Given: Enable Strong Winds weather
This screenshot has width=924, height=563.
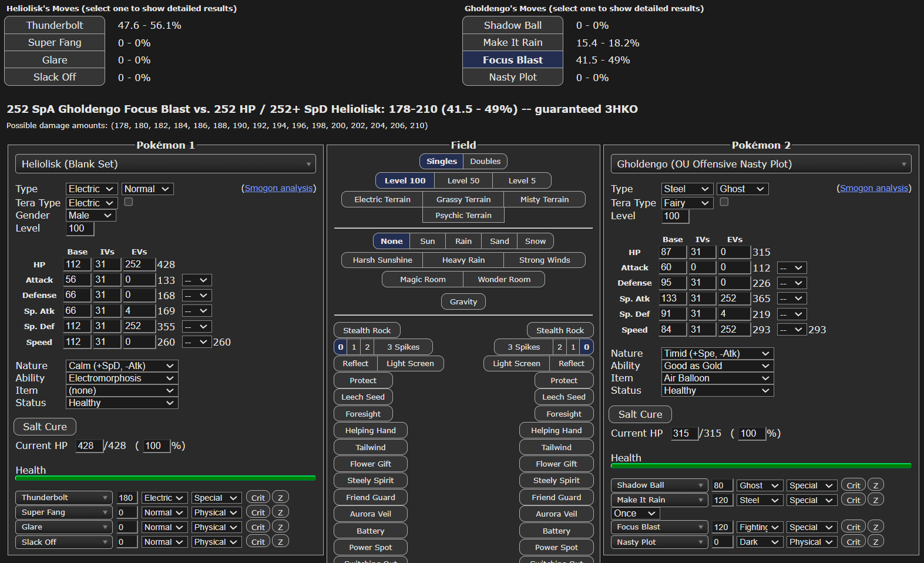Looking at the screenshot, I should (x=545, y=260).
